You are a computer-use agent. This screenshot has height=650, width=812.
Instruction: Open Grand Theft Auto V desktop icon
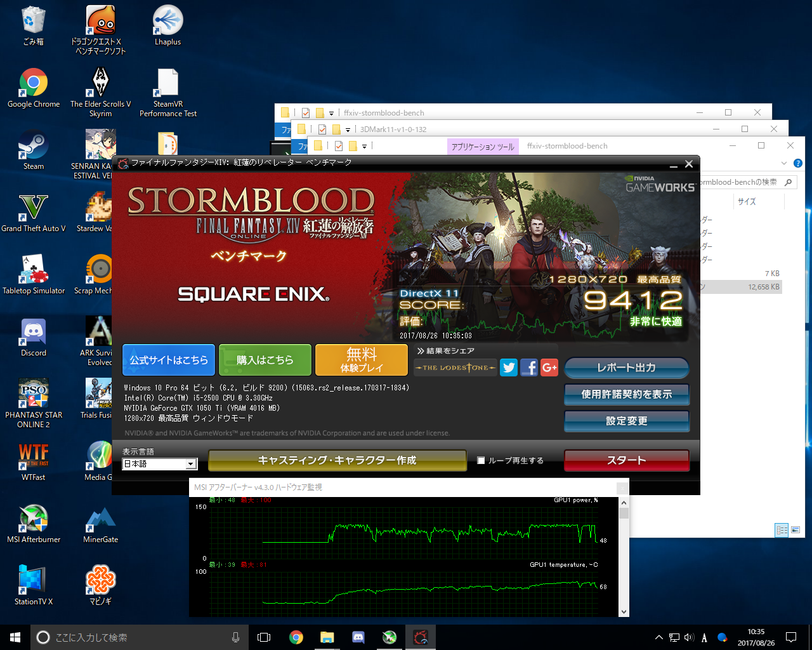coord(33,212)
